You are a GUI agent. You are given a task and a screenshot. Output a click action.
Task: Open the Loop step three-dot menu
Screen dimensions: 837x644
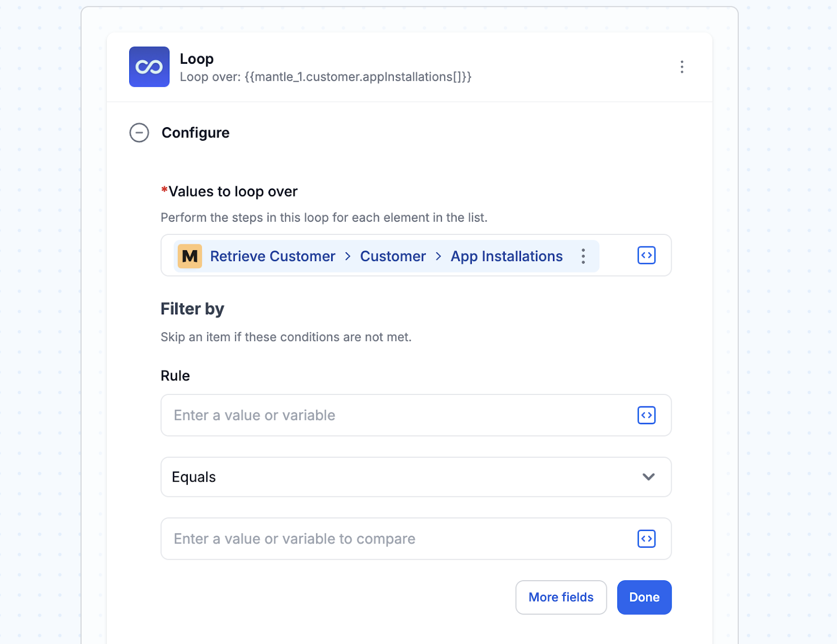pyautogui.click(x=682, y=67)
